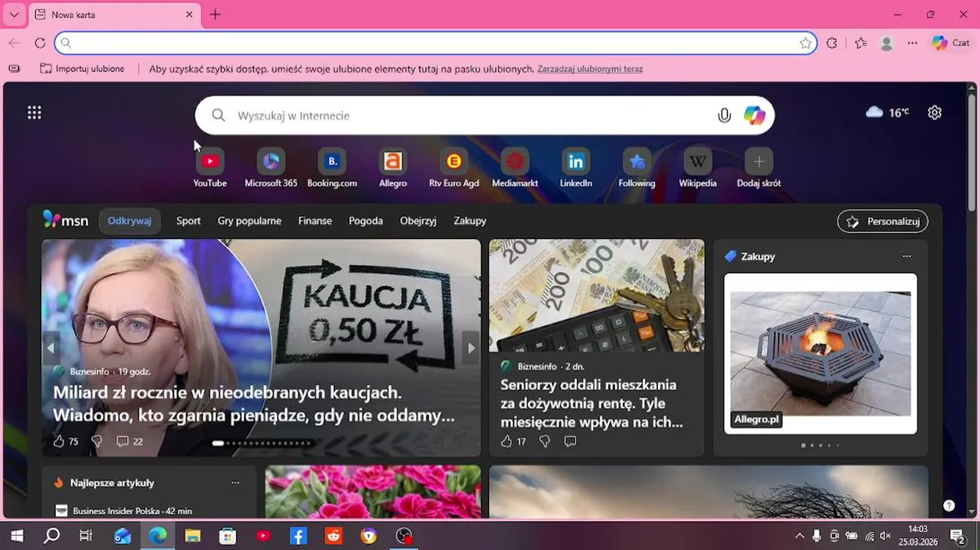Image resolution: width=980 pixels, height=550 pixels.
Task: Open a new tab with plus button
Action: [215, 15]
